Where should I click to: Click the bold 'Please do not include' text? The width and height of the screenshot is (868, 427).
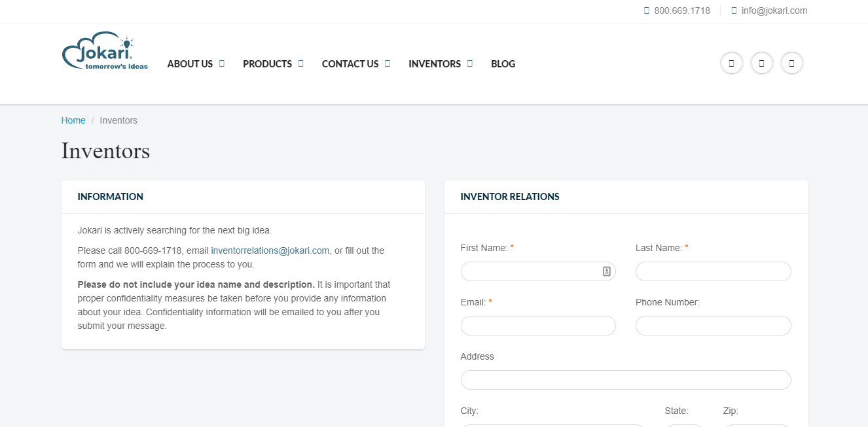point(196,284)
